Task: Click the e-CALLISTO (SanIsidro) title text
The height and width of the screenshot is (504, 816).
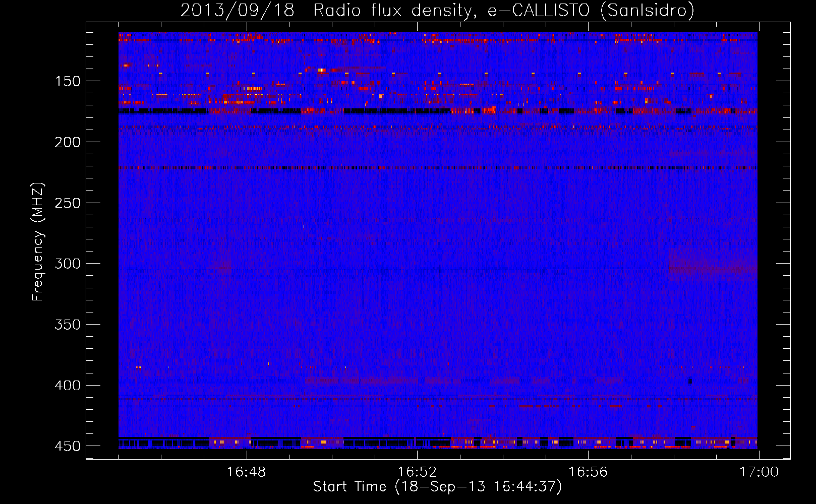Action: pyautogui.click(x=591, y=11)
